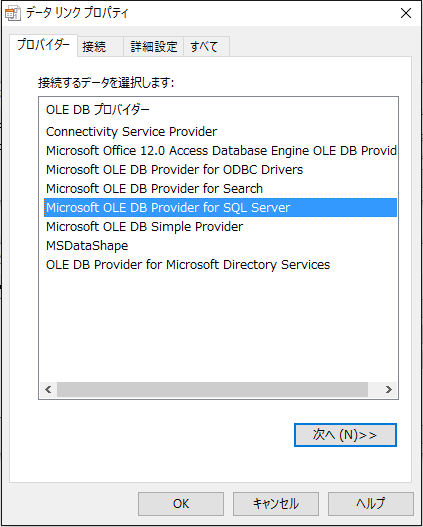This screenshot has height=527, width=423.
Task: Choose Microsoft OLE DB Simple Provider
Action: point(220,227)
